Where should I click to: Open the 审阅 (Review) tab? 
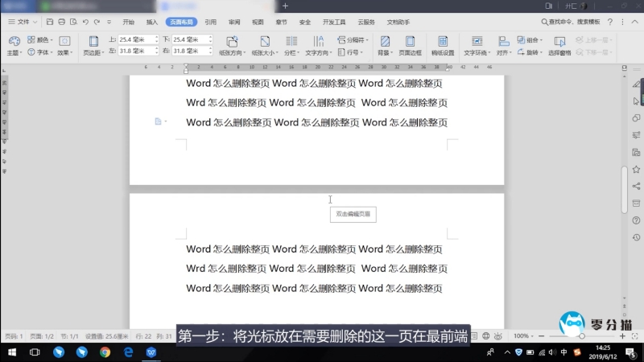(233, 23)
